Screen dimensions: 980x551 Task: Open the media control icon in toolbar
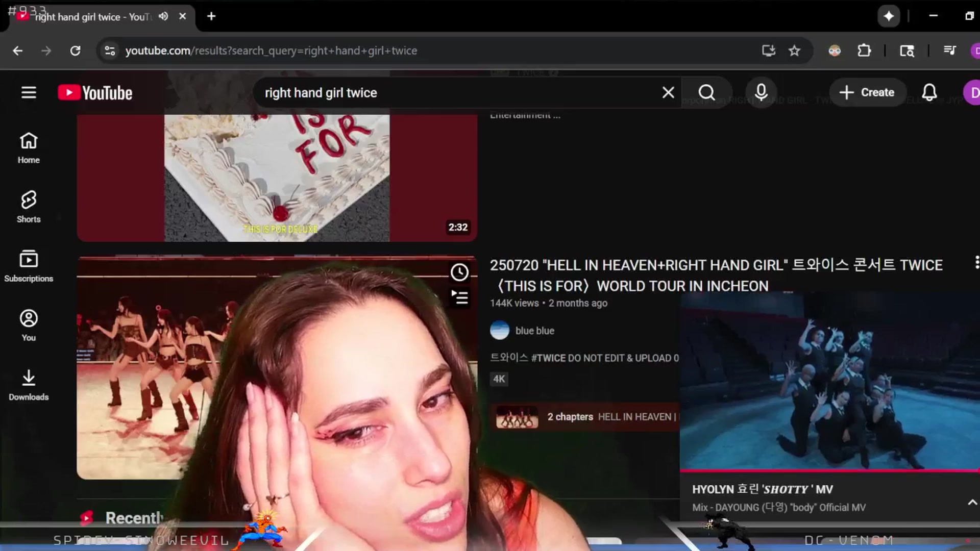(x=950, y=51)
